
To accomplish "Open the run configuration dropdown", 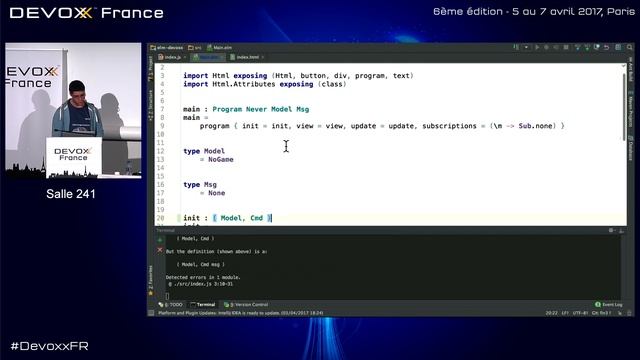I will pos(527,47).
